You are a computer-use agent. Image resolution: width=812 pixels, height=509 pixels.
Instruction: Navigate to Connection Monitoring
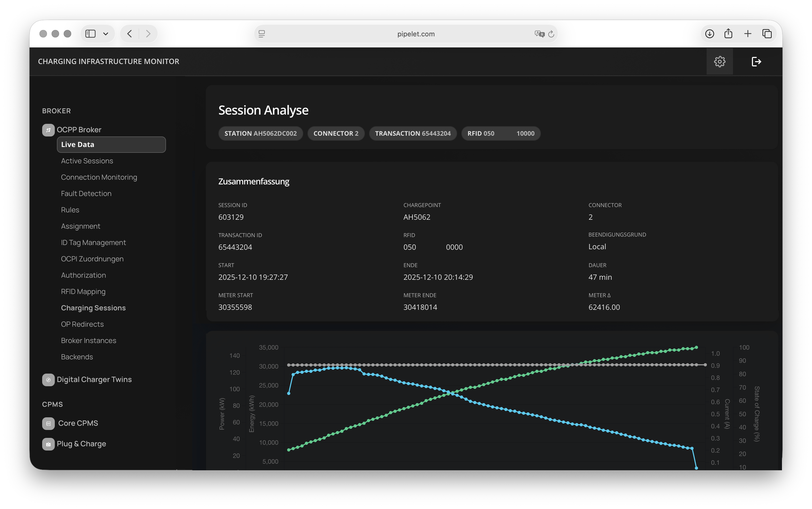click(99, 177)
